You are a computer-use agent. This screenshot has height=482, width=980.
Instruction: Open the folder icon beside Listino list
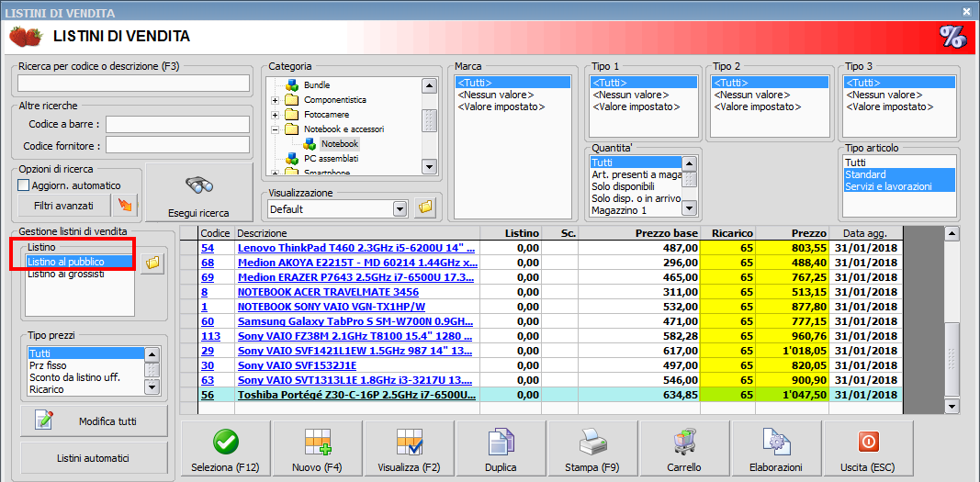(152, 264)
